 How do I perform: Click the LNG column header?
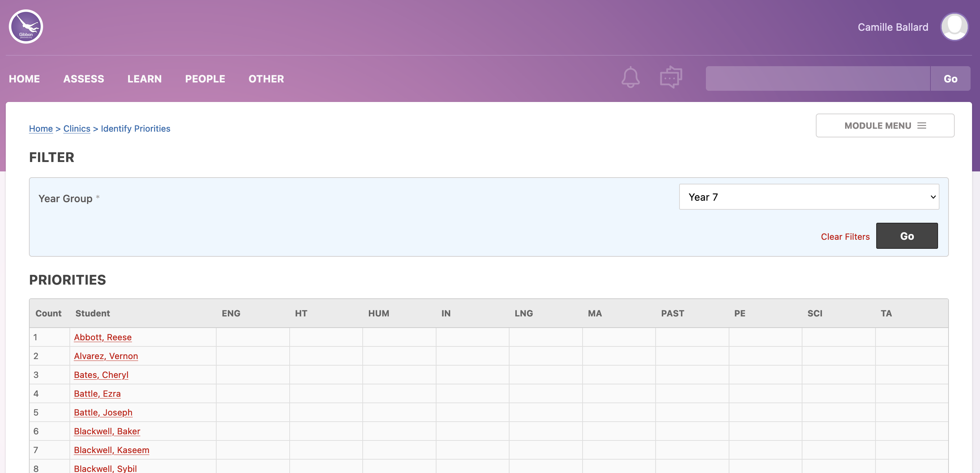tap(524, 313)
